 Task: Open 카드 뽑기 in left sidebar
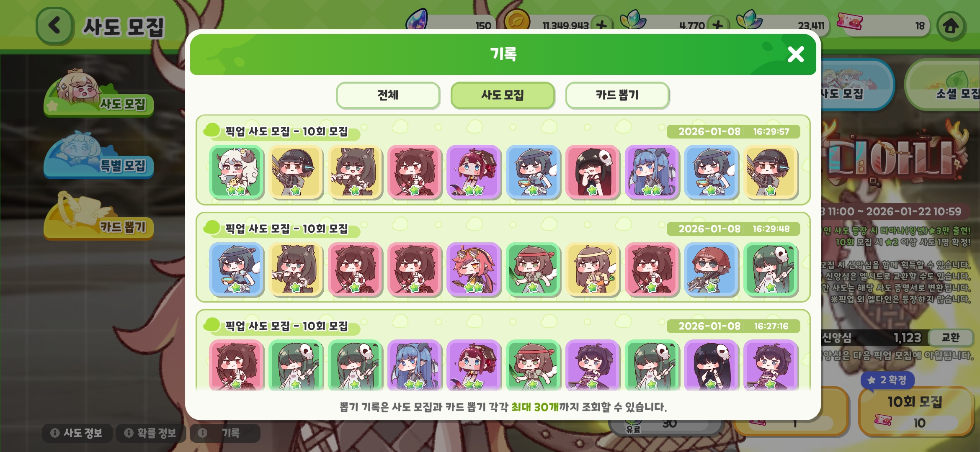(x=98, y=216)
